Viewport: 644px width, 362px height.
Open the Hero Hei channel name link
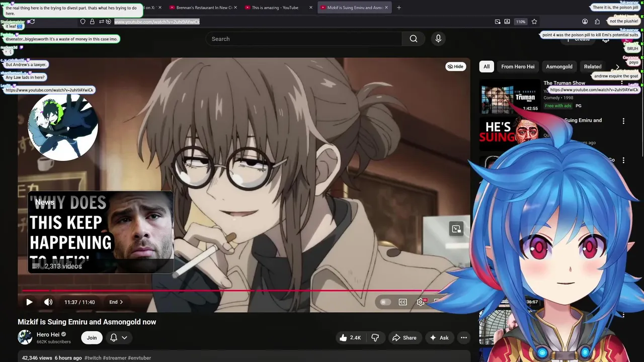48,334
